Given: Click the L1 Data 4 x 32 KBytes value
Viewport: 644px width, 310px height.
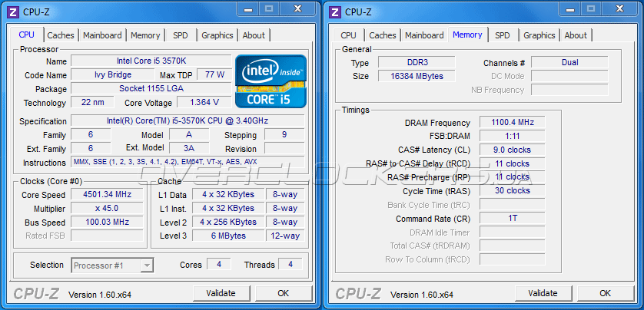Looking at the screenshot, I should 228,194.
